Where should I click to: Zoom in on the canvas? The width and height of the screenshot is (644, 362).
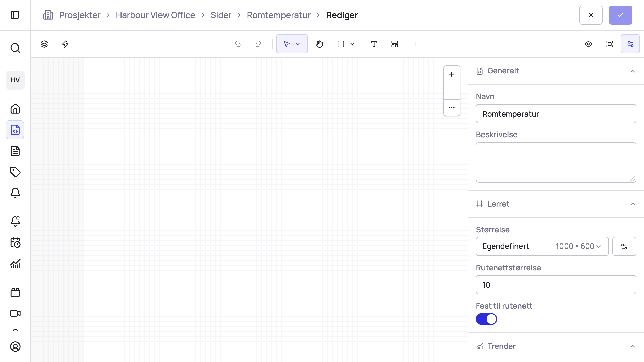pyautogui.click(x=452, y=74)
